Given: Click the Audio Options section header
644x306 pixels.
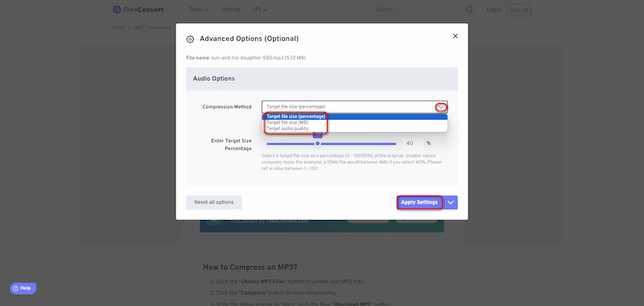Looking at the screenshot, I should point(321,78).
